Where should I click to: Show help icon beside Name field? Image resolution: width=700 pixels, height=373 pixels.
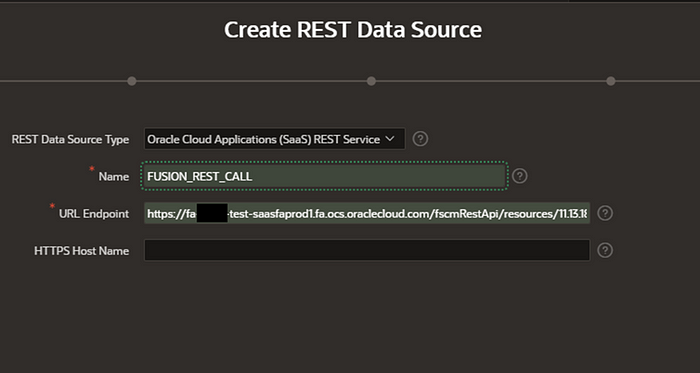pos(520,176)
